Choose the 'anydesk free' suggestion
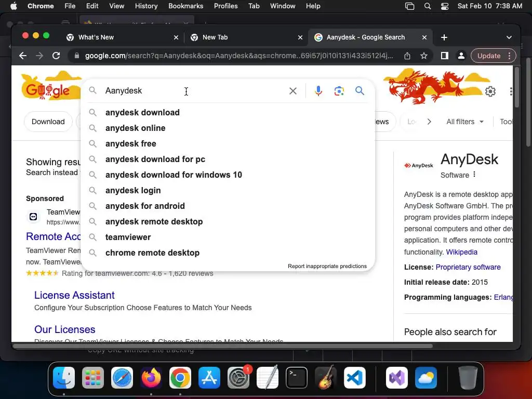 click(228, 143)
